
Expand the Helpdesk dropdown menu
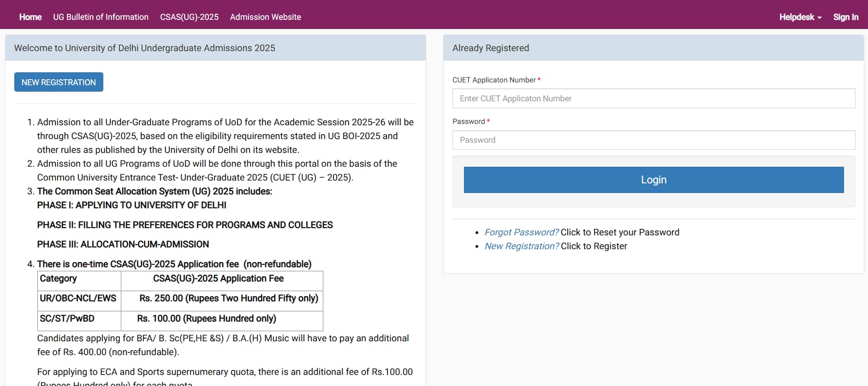(x=800, y=17)
